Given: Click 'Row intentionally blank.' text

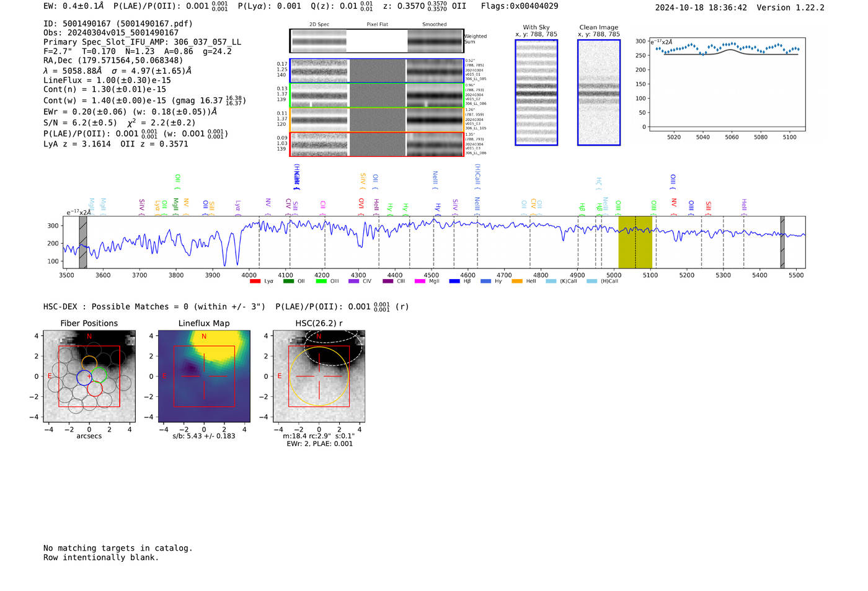Looking at the screenshot, I should [101, 558].
